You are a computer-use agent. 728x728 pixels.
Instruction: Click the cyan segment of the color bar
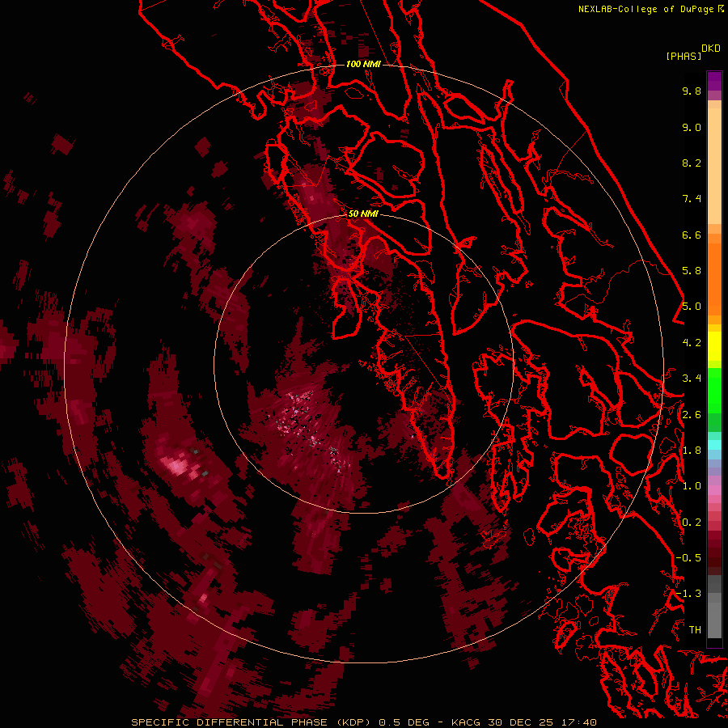click(714, 445)
